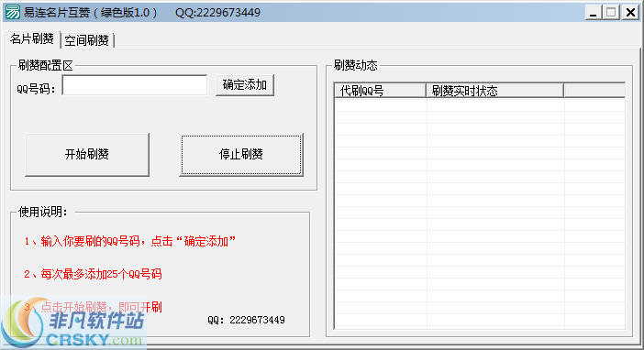The height and width of the screenshot is (350, 644).
Task: Click the 刷赞配置区 group label
Action: [x=46, y=65]
